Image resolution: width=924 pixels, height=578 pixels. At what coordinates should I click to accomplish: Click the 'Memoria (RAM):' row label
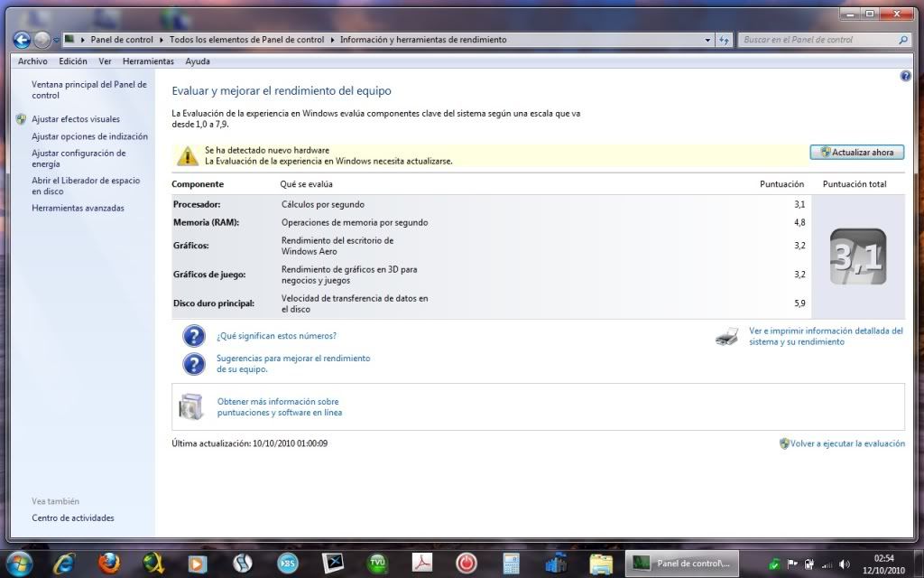[207, 222]
